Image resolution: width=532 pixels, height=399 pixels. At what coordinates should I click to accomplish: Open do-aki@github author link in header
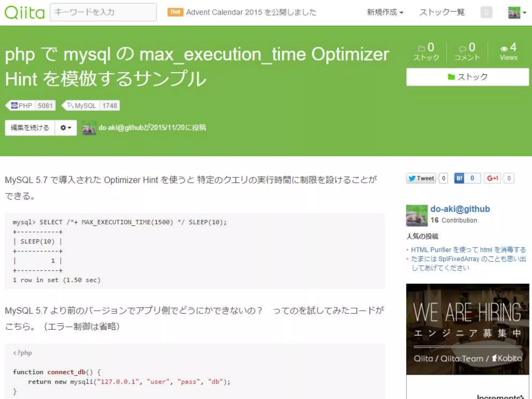121,128
